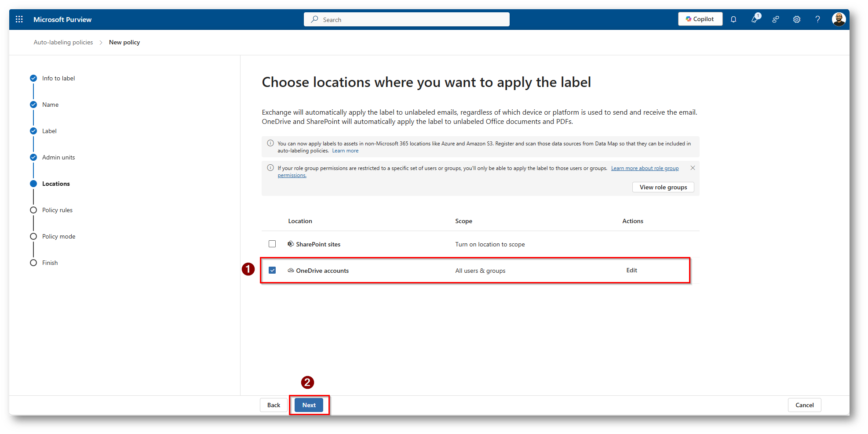Click the connected people icon in header
Screen dimensions: 868x434
(776, 19)
